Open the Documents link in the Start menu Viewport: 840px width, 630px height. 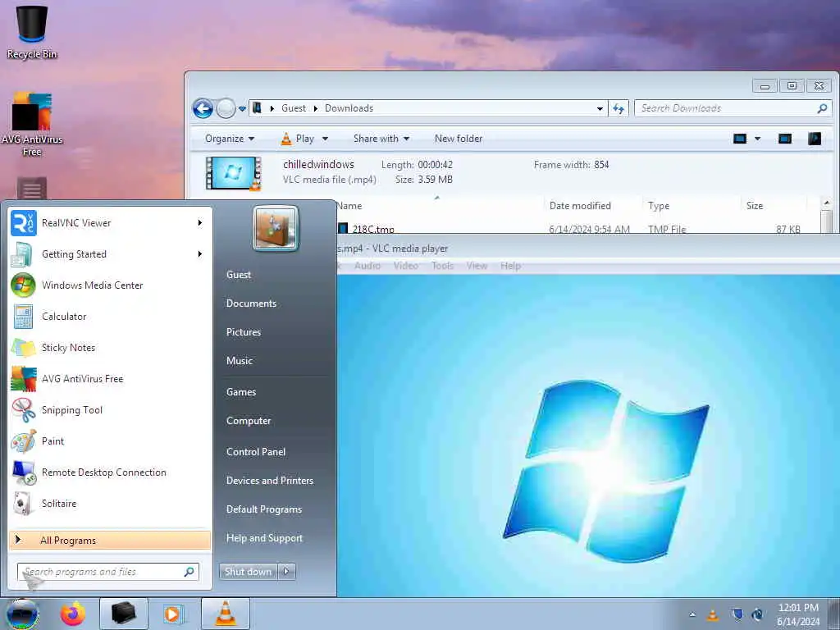(x=251, y=304)
